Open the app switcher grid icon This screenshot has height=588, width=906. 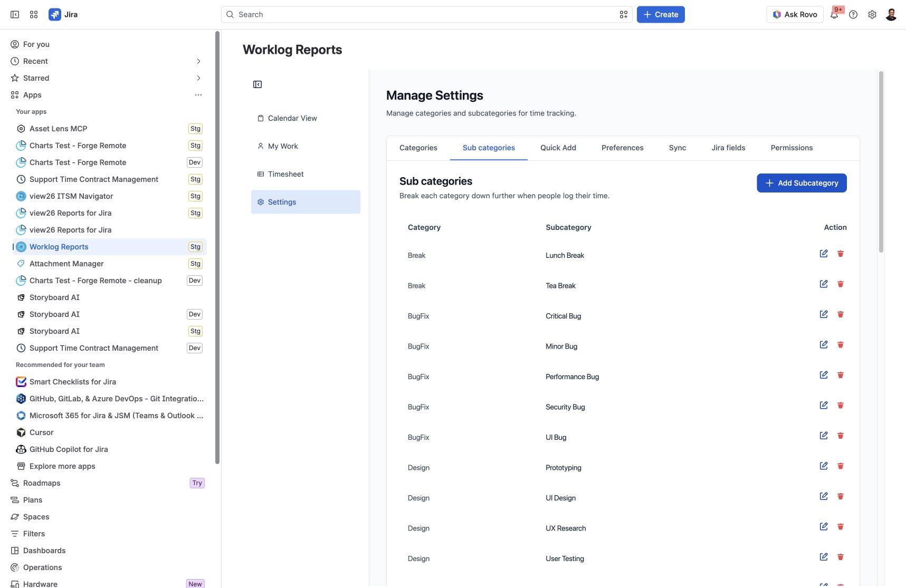[34, 15]
